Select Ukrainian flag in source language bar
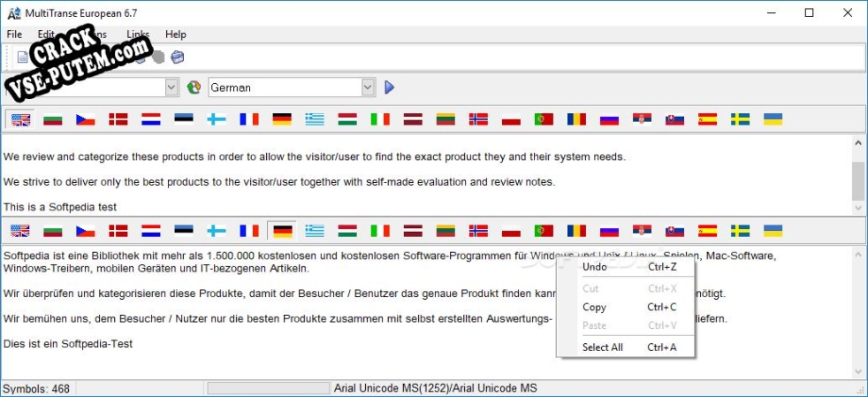 point(773,119)
